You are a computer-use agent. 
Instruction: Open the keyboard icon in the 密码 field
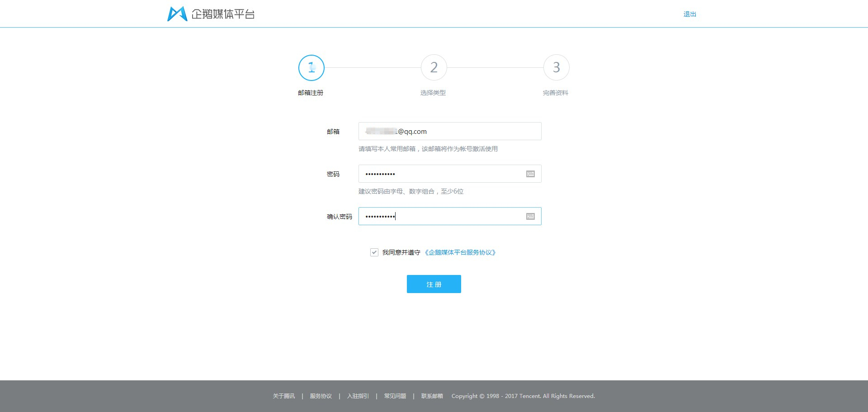[x=530, y=174]
